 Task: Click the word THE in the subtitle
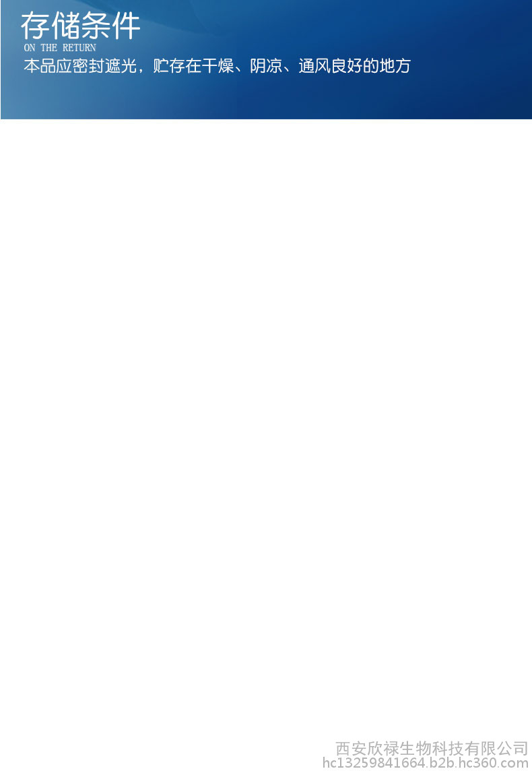tap(48, 48)
